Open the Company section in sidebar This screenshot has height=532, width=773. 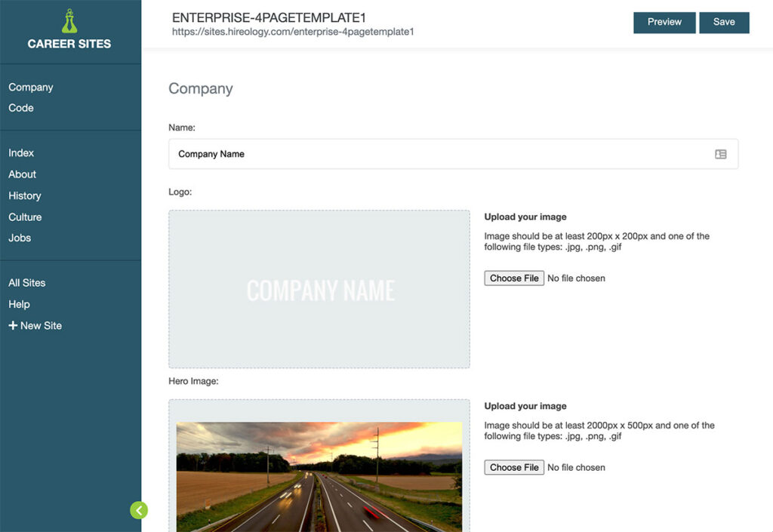(x=30, y=88)
